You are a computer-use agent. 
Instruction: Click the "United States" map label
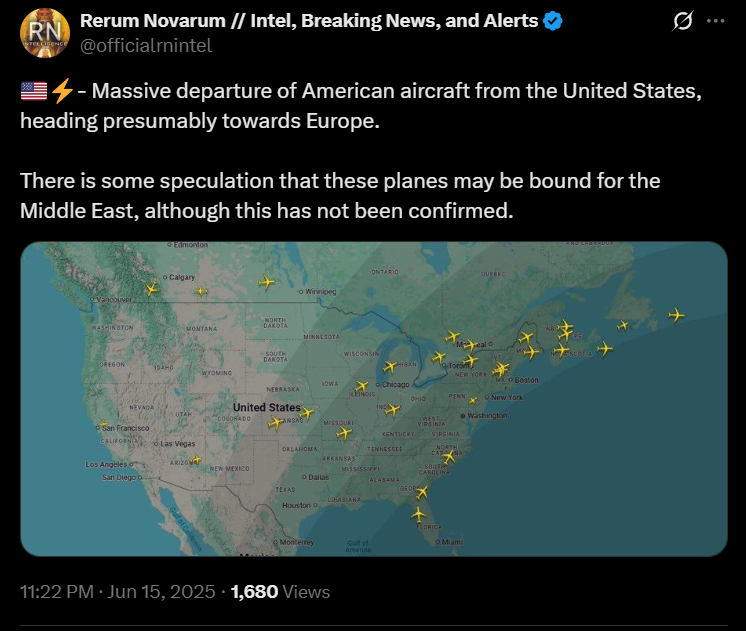tap(266, 407)
